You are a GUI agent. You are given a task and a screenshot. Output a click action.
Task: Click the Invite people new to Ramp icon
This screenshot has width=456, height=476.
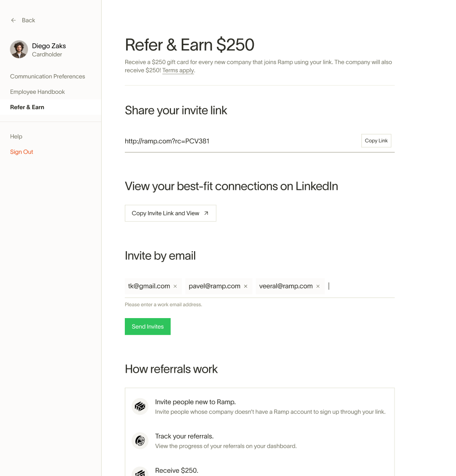[x=140, y=406]
